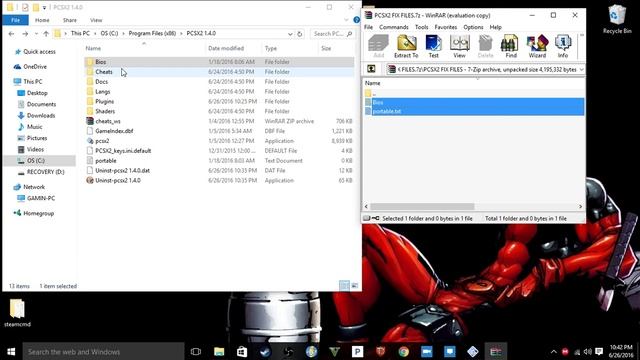Select portable.txt in WinRAR list
The height and width of the screenshot is (360, 640).
tap(474, 111)
